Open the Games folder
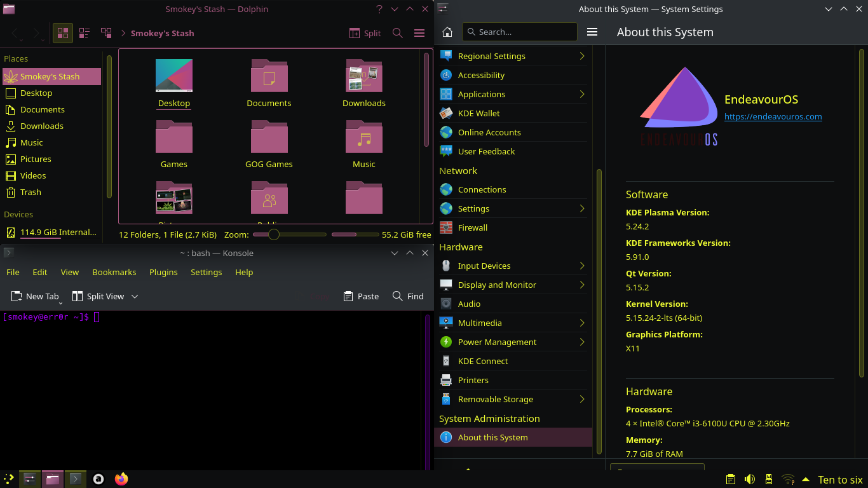 (x=174, y=144)
